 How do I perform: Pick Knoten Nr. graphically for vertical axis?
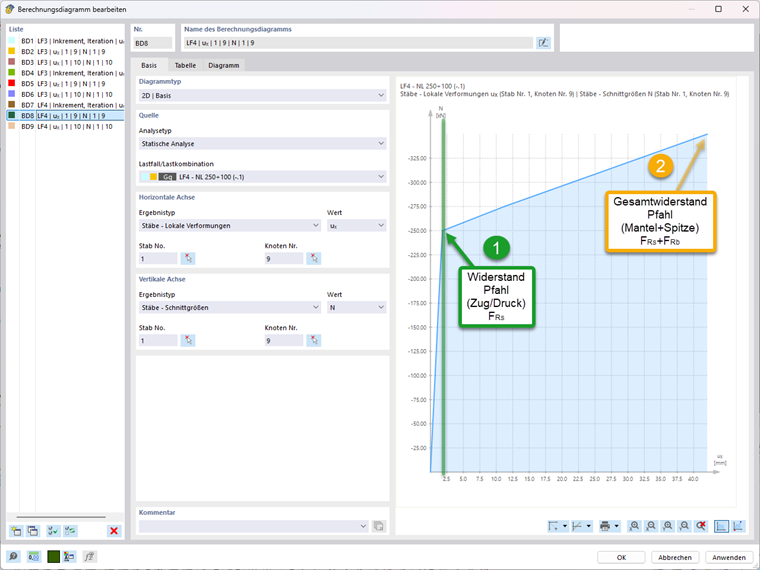click(x=314, y=340)
